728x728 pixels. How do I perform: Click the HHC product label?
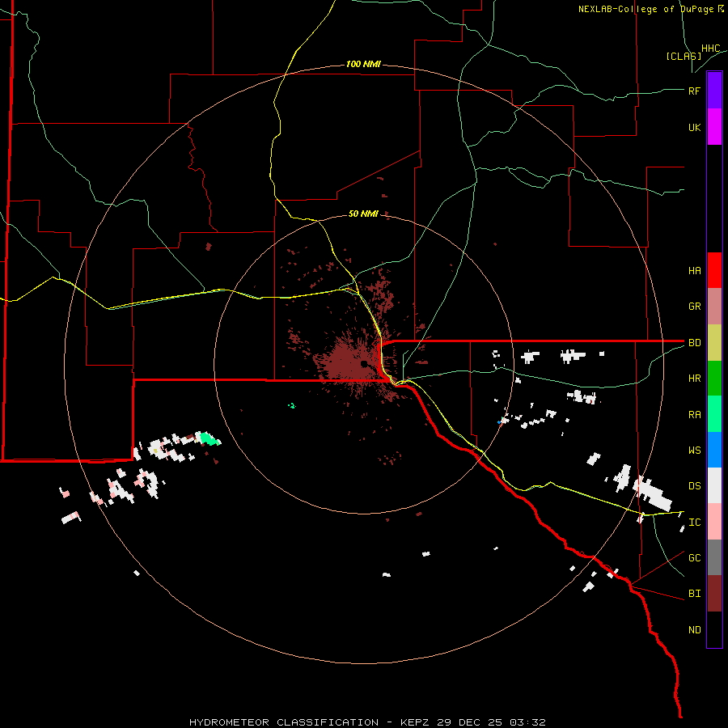tap(711, 49)
